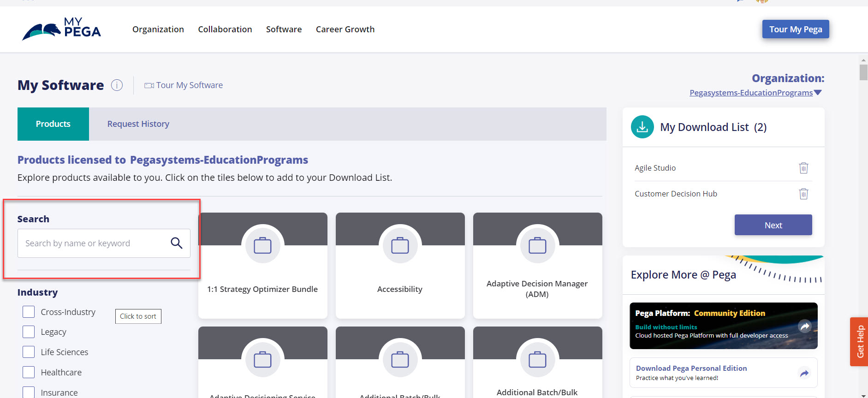Open the Career Growth menu

(345, 29)
